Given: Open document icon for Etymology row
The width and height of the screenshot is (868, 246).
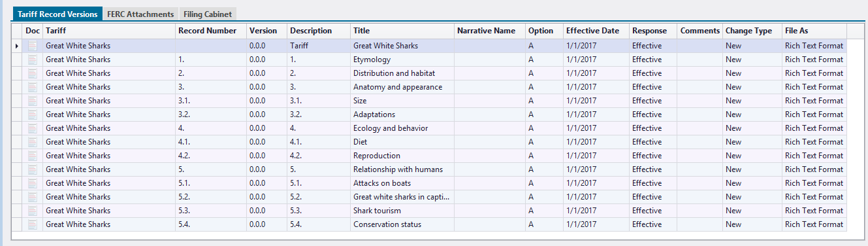Looking at the screenshot, I should point(33,60).
